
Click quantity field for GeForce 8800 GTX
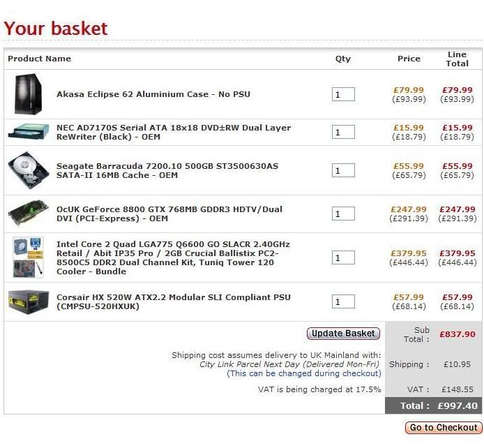(x=343, y=214)
